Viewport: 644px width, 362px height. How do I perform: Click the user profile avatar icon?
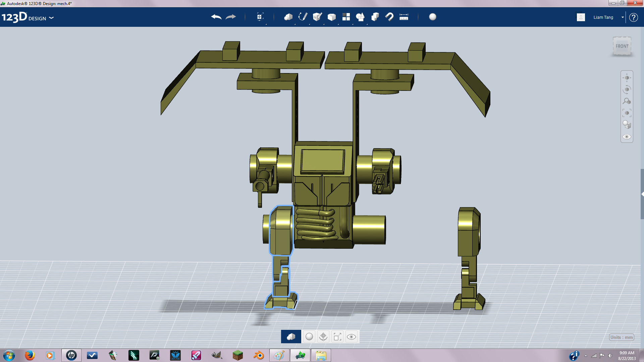point(581,17)
